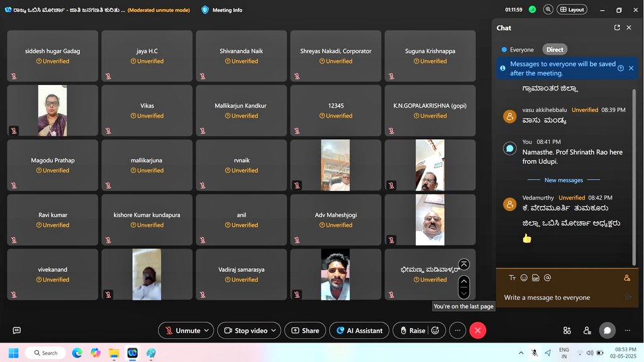Viewport: 644px width, 362px height.
Task: Click muted mic icon on jaya H.C tile
Action: (108, 76)
